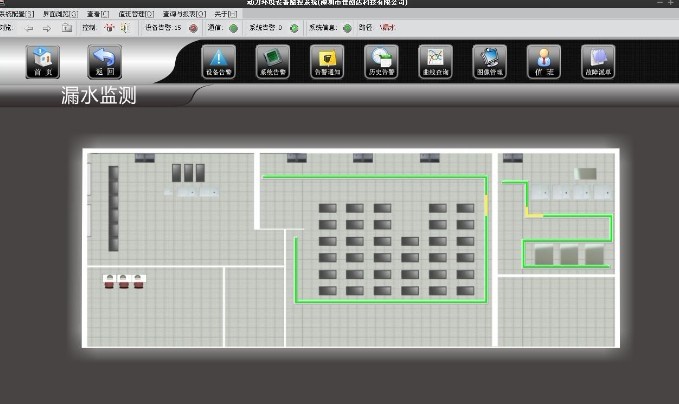Open the 系统配置 menu
The height and width of the screenshot is (404, 679).
click(x=16, y=15)
